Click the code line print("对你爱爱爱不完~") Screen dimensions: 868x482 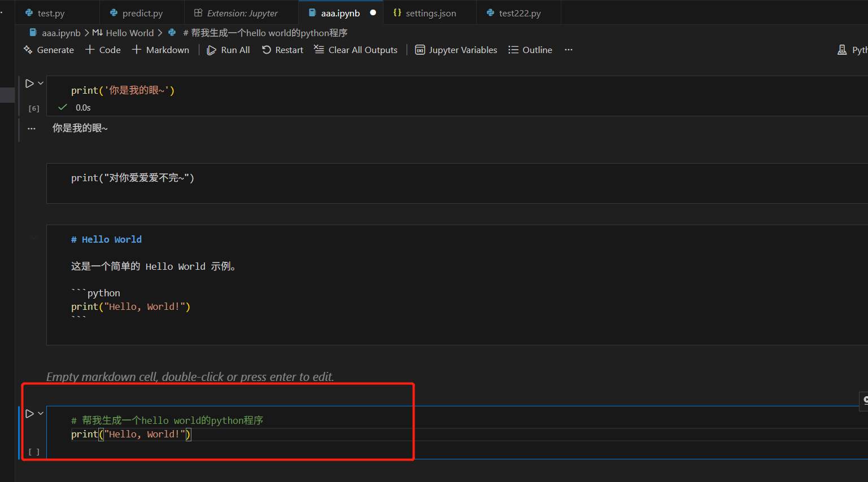pyautogui.click(x=133, y=178)
